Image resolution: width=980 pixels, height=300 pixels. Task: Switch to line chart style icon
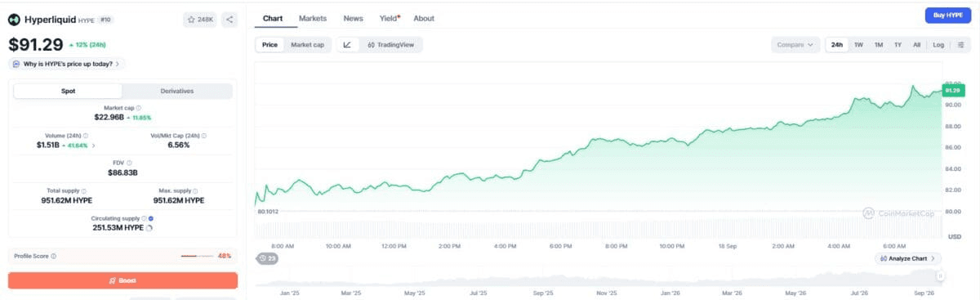pyautogui.click(x=347, y=45)
